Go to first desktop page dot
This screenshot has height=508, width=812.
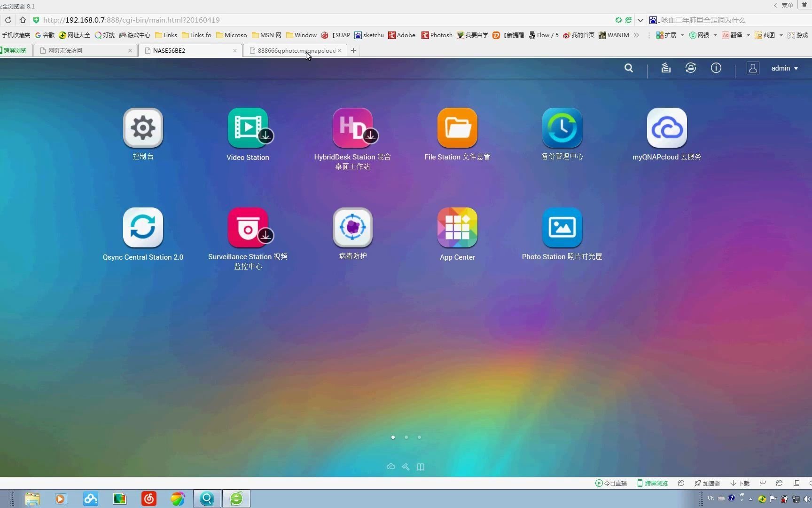393,437
